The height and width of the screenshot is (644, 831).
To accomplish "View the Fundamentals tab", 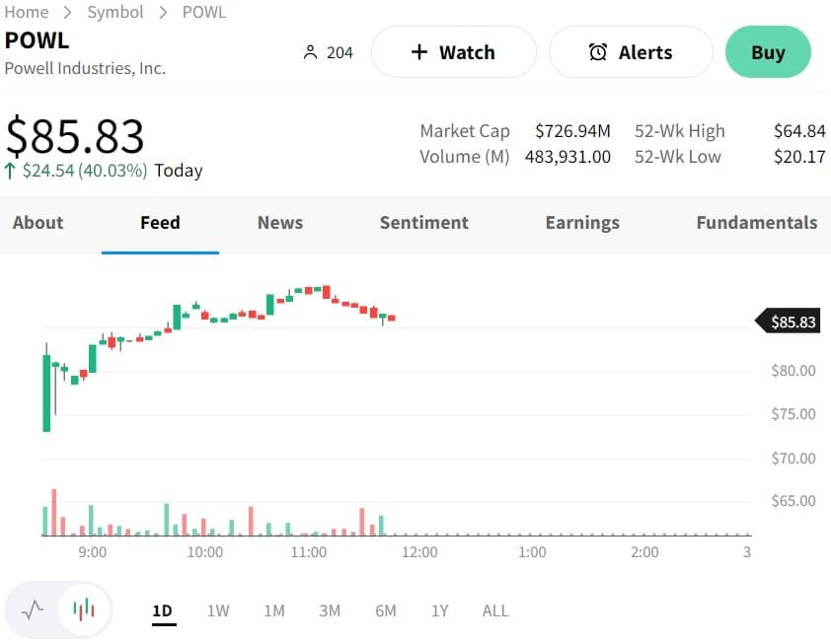I will coord(756,223).
